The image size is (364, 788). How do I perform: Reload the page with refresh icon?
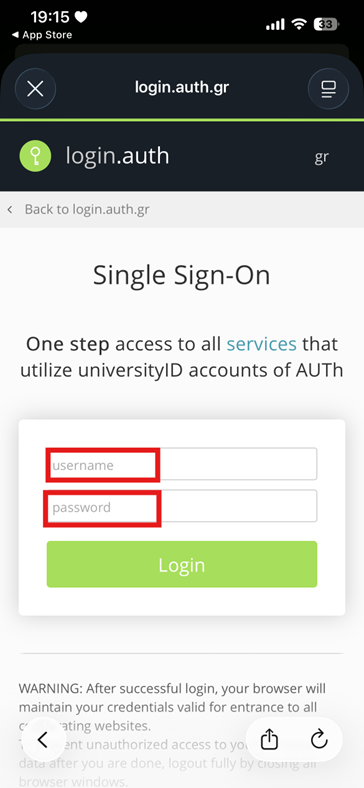point(319,739)
